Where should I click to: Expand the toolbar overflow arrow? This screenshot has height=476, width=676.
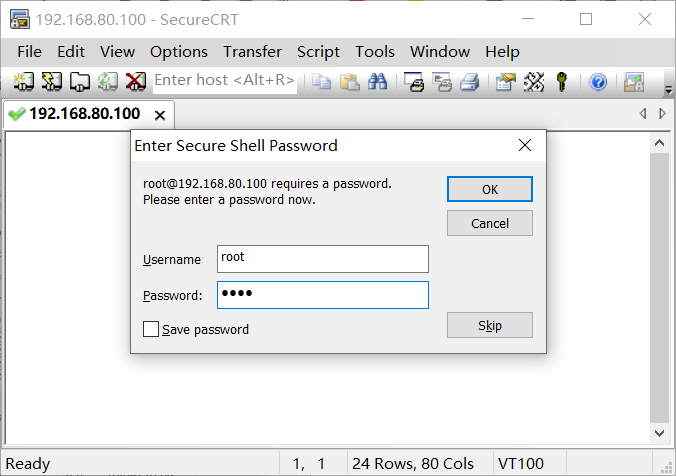point(669,90)
